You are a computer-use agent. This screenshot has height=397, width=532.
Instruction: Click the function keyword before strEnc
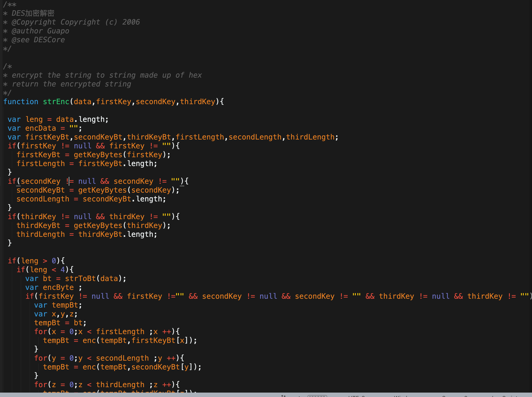point(21,102)
